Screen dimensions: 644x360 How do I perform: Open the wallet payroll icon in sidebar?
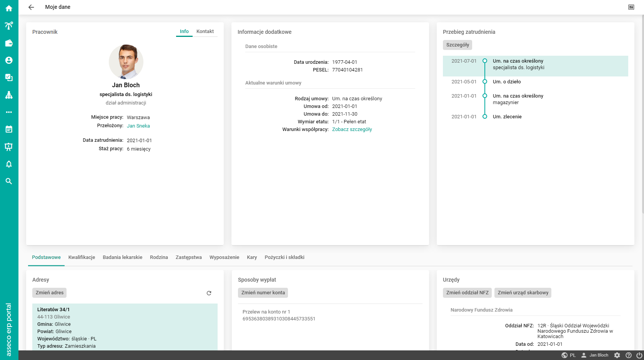pos(9,43)
